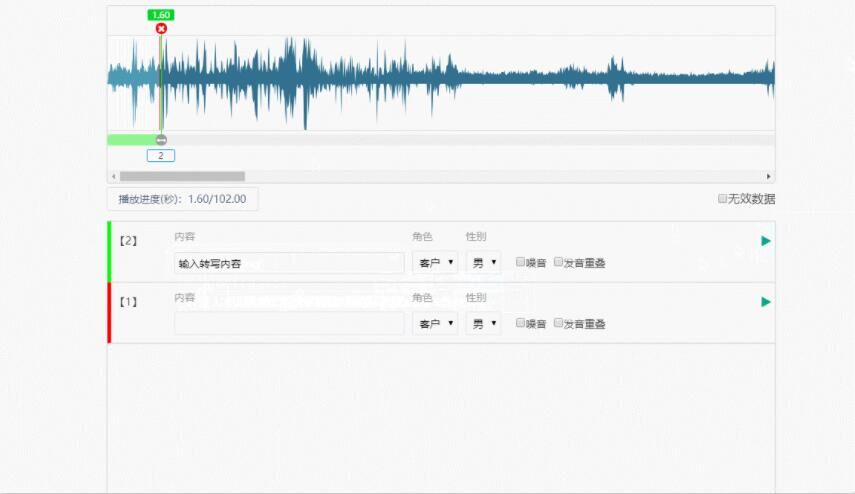
Task: Play segment 【2】 with its green play icon
Action: pos(766,241)
